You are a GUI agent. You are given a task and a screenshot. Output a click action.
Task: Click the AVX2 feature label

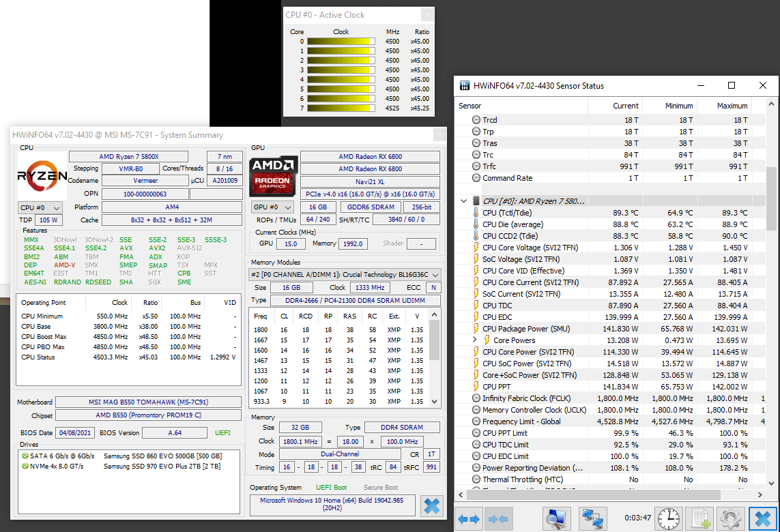point(157,248)
